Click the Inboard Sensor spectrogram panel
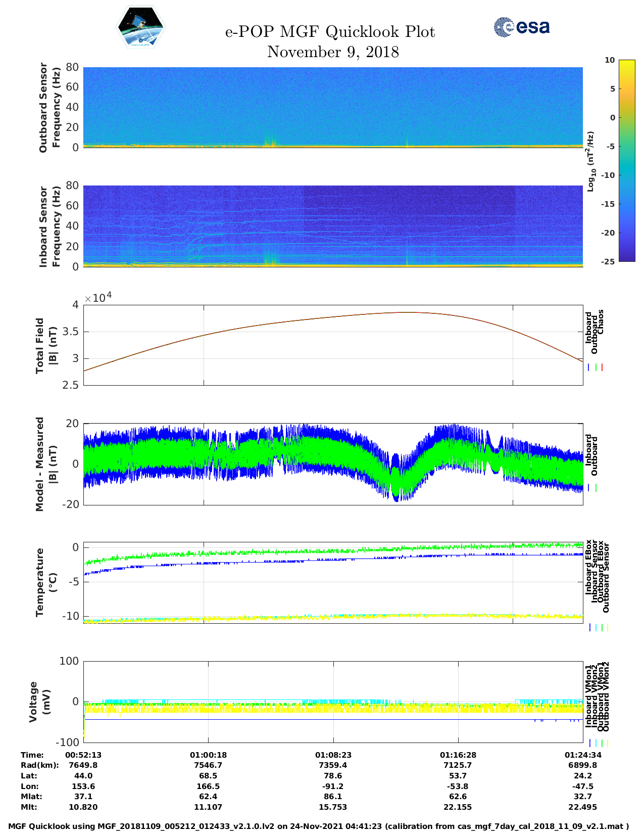 (333, 226)
